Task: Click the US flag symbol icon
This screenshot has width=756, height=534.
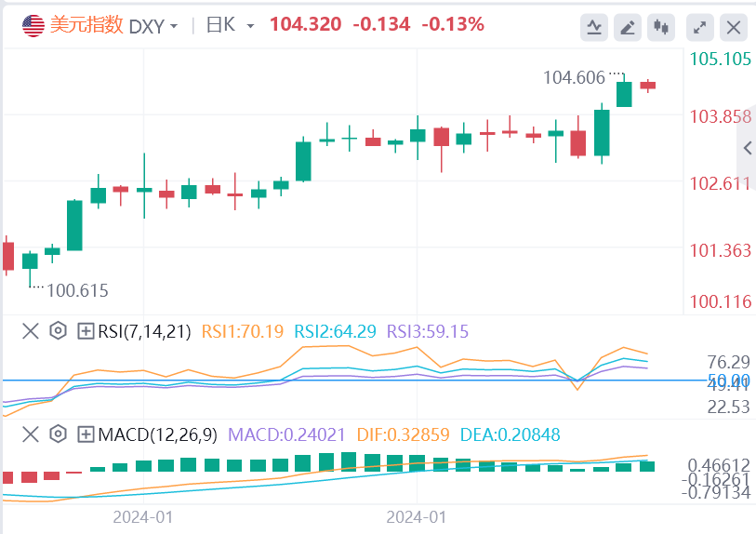Action: click(x=33, y=25)
